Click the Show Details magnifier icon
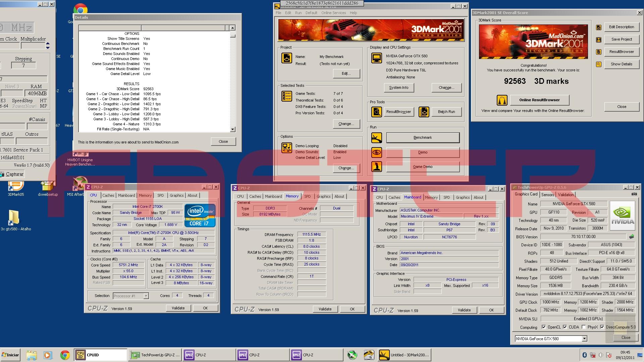644x362 pixels. 599,64
